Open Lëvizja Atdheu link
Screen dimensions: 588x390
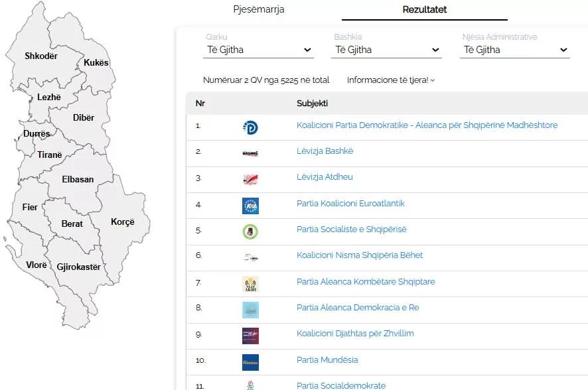point(325,177)
